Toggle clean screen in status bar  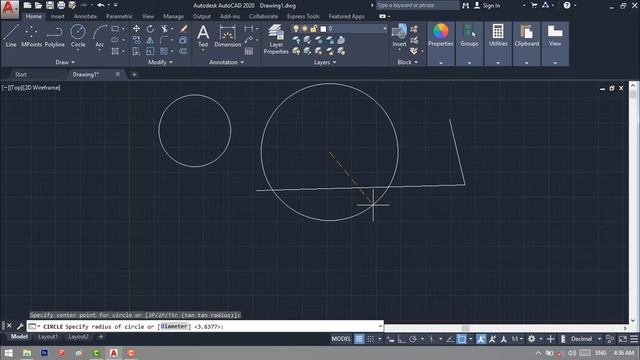point(622,339)
